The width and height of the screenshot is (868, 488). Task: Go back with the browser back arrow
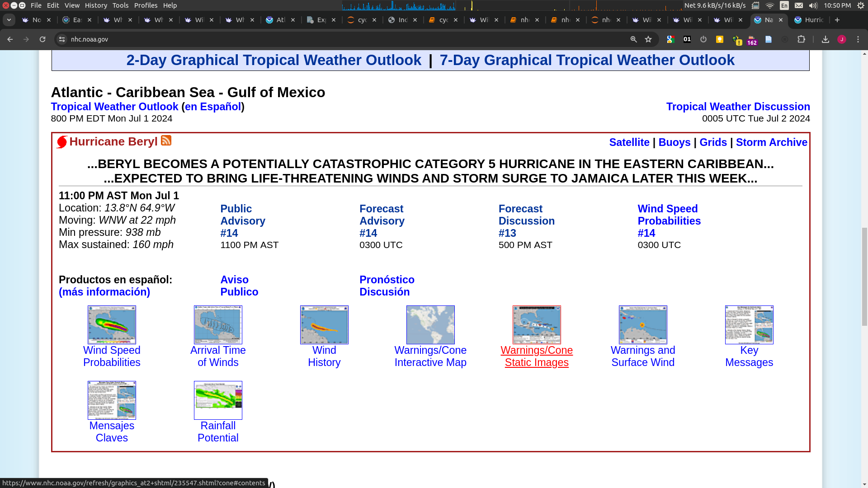[10, 39]
